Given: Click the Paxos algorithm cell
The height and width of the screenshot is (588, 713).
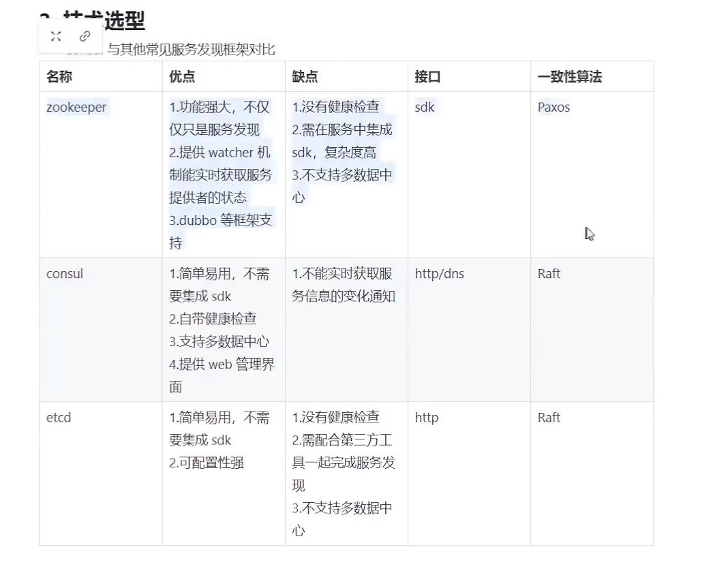Looking at the screenshot, I should click(553, 108).
